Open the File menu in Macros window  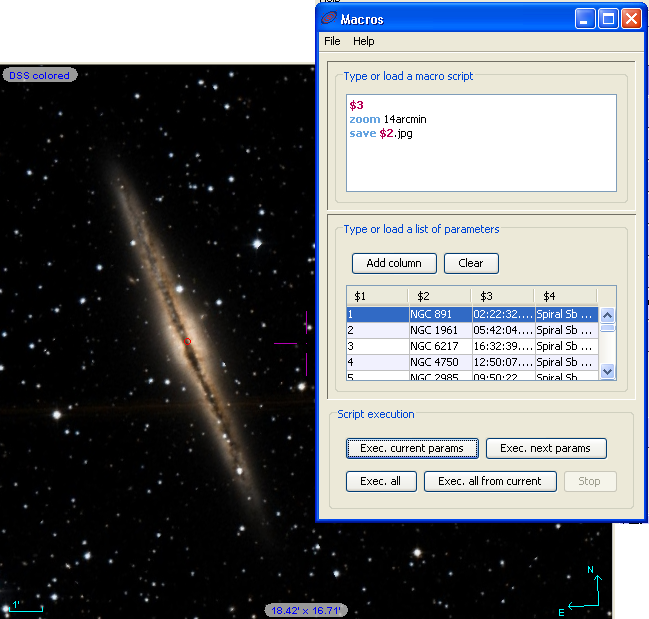(332, 41)
